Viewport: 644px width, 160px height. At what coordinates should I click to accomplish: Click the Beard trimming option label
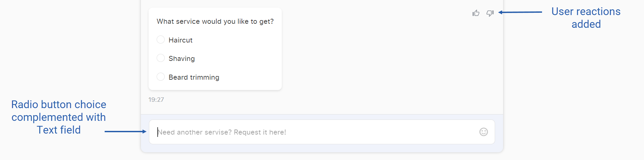click(x=194, y=77)
